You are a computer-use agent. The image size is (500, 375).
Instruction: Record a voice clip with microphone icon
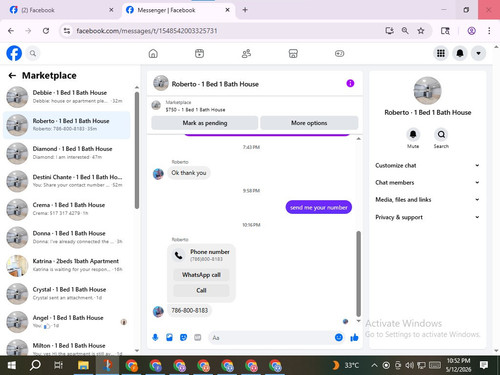tap(155, 338)
